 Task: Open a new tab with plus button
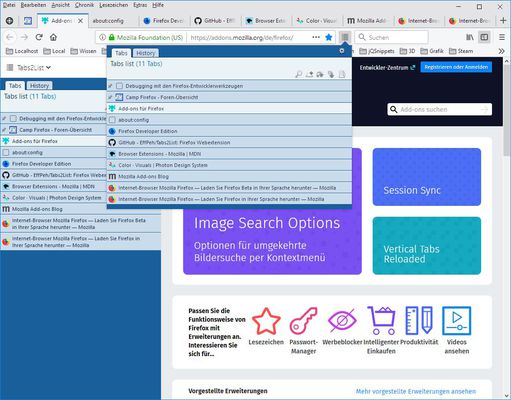point(503,21)
